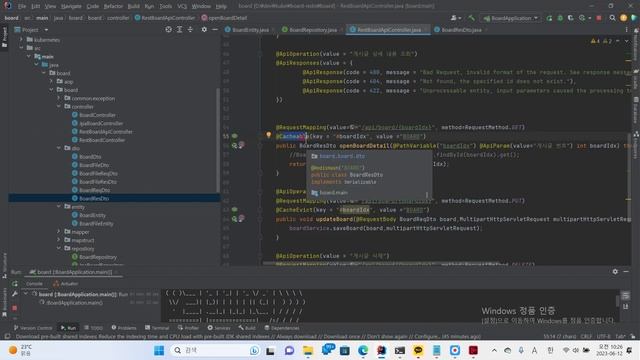The image size is (640, 360).
Task: Click the select opened file target icon
Action: click(x=168, y=30)
